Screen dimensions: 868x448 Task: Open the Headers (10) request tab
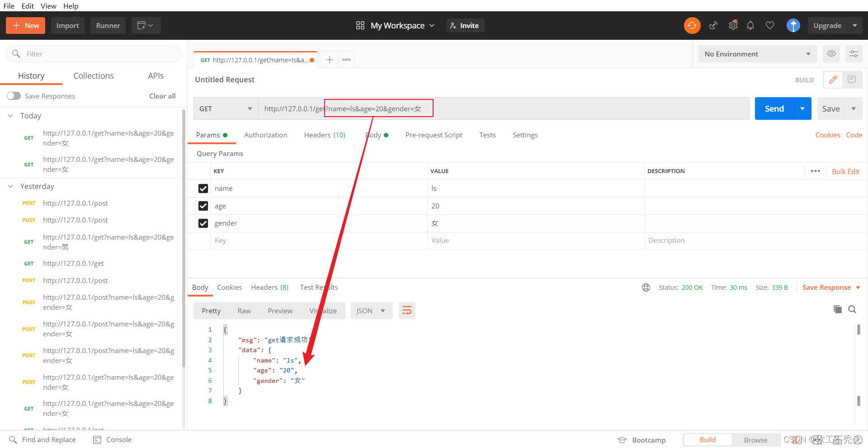325,135
